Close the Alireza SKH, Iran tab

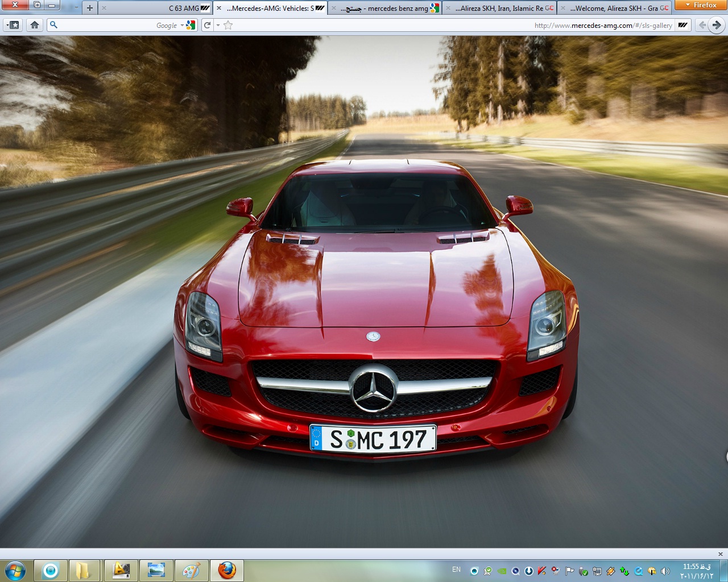coord(448,8)
